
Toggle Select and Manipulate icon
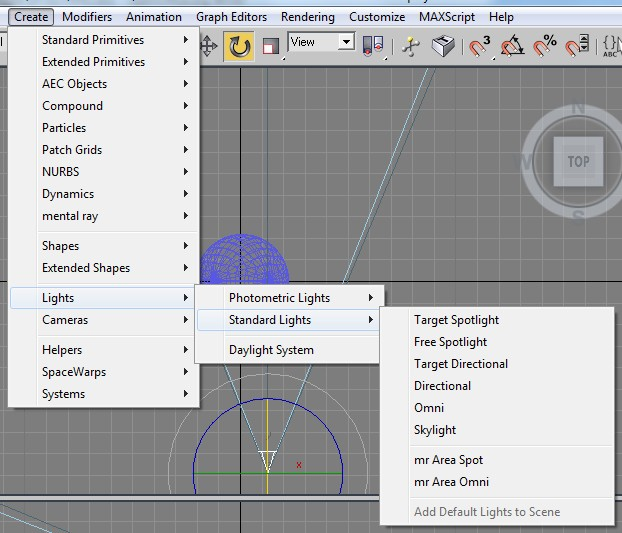click(x=410, y=47)
